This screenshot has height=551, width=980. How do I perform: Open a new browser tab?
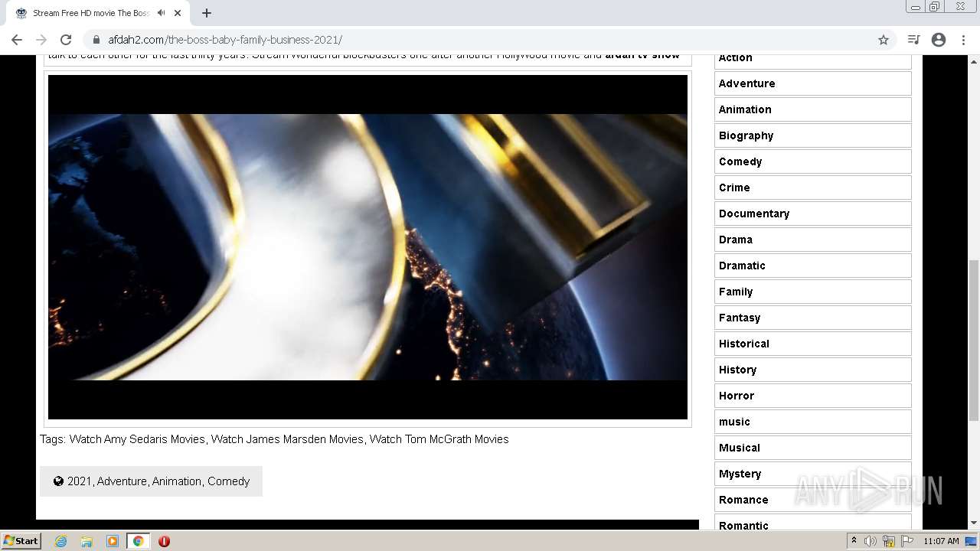pos(207,13)
